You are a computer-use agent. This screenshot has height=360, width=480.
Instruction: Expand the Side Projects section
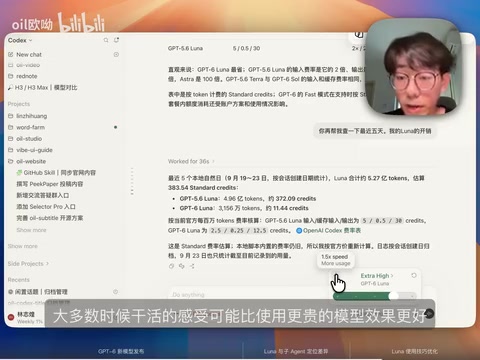coord(28,264)
